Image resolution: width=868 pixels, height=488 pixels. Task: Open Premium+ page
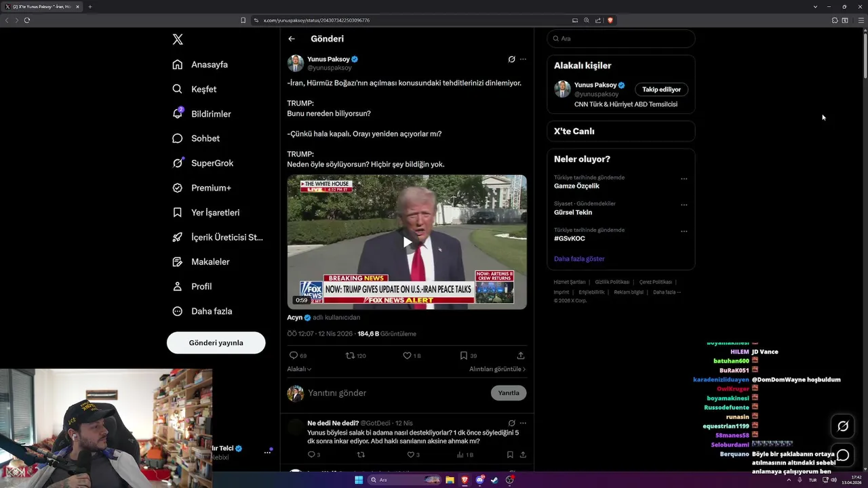[x=201, y=188]
